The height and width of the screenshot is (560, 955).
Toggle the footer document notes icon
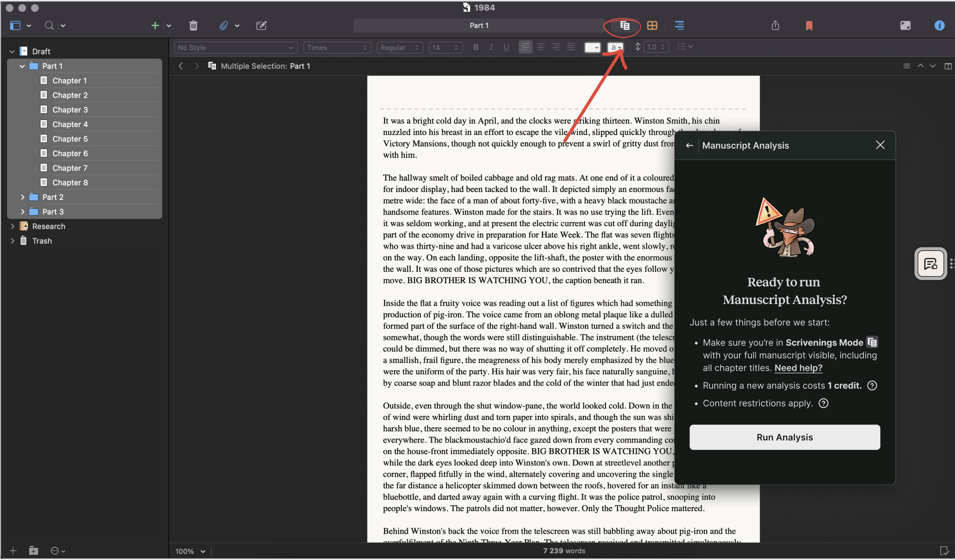944,551
